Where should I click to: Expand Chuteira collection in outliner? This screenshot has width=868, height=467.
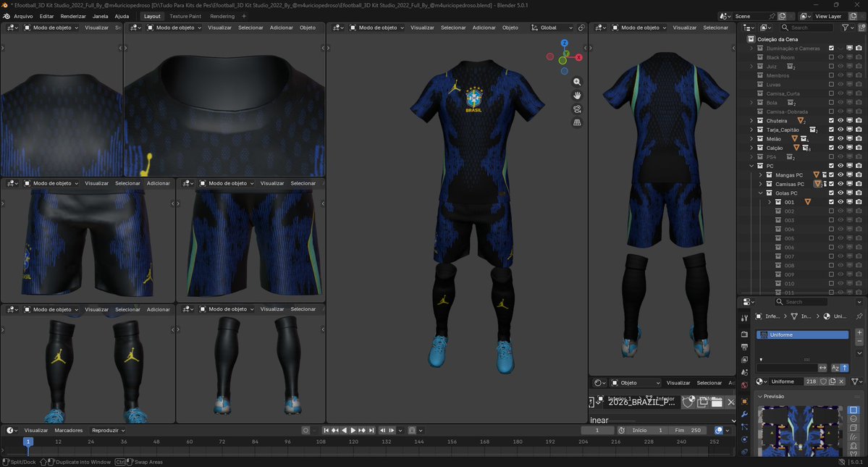click(x=751, y=121)
